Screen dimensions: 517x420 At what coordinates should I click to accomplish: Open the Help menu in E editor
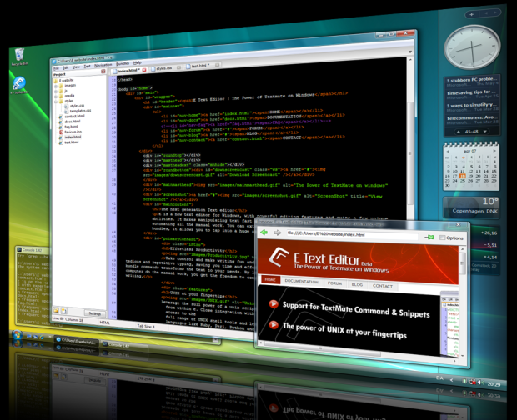137,62
